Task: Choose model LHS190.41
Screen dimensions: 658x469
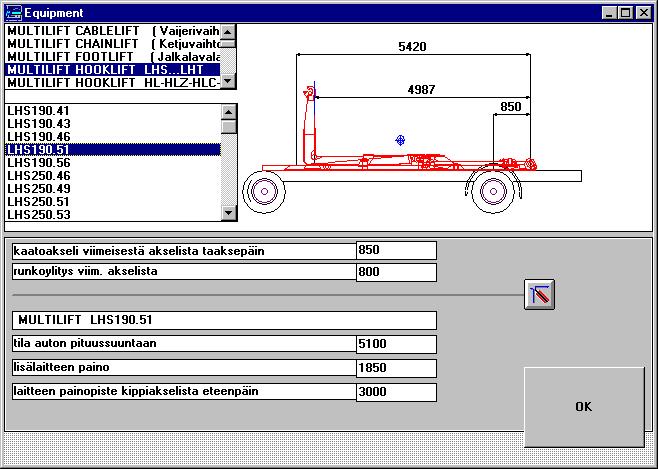Action: (x=112, y=111)
